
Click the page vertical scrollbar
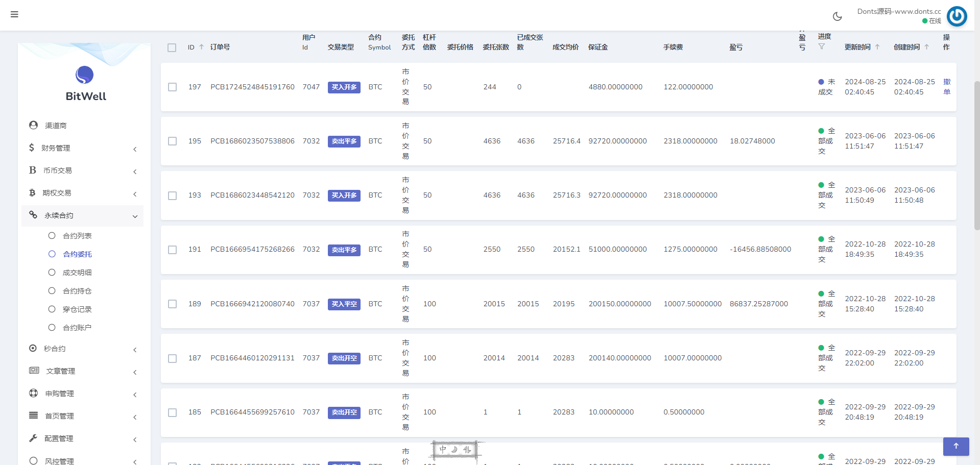[976, 156]
